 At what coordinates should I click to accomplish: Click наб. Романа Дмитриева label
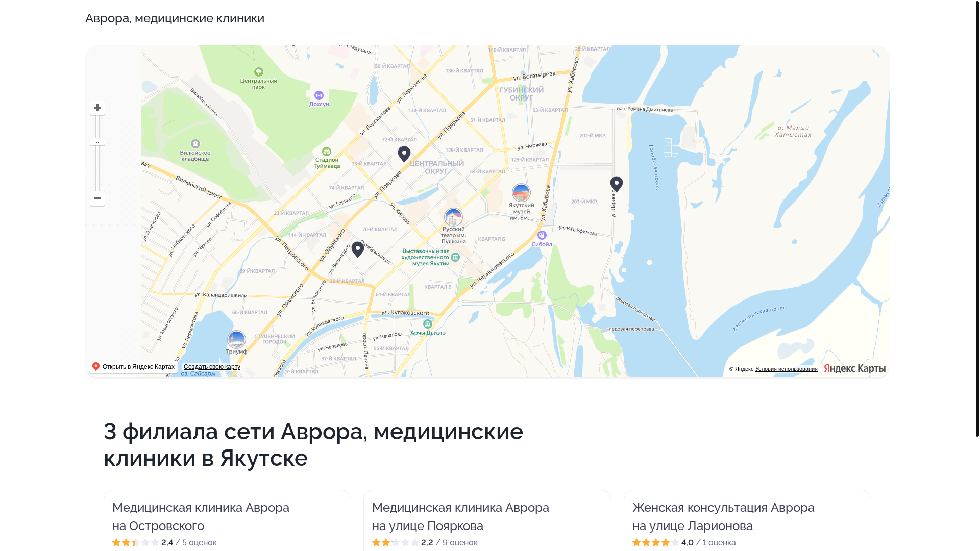(x=645, y=109)
